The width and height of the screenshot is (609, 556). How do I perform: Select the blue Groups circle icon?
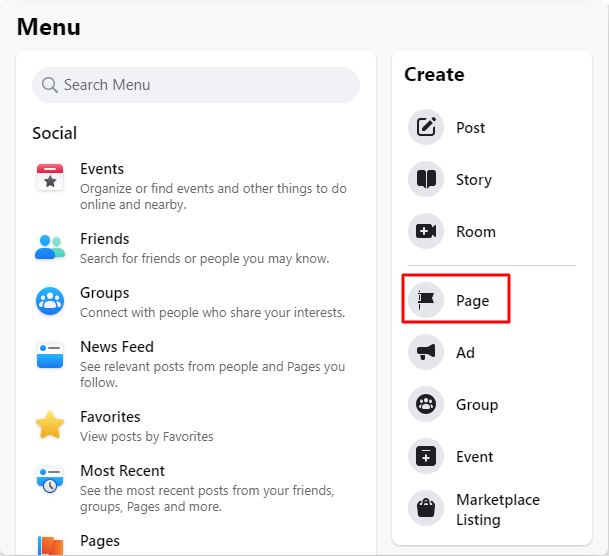50,301
